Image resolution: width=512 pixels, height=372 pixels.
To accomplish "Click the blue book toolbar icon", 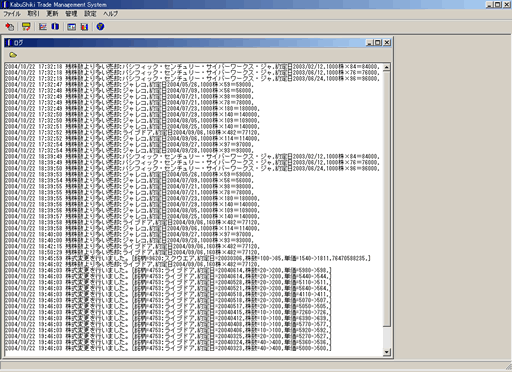I will (x=55, y=27).
